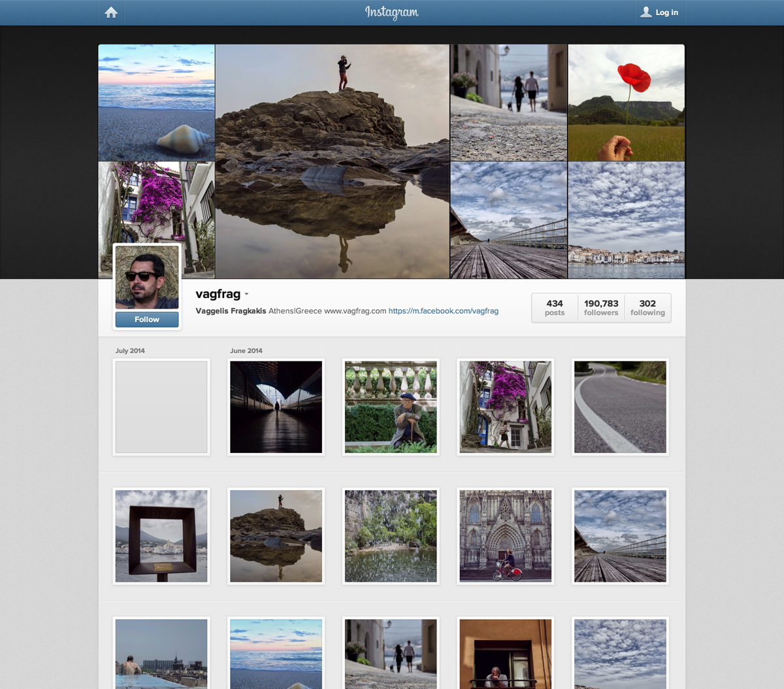
Task: Click the www.vagfrag.com bio text
Action: point(355,311)
